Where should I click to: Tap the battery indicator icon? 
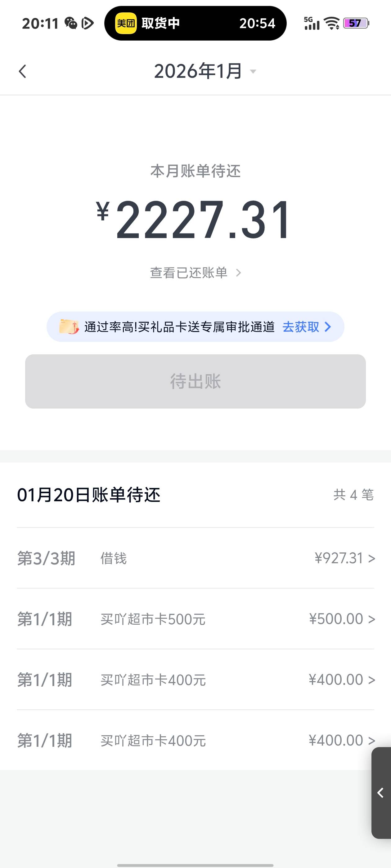356,23
